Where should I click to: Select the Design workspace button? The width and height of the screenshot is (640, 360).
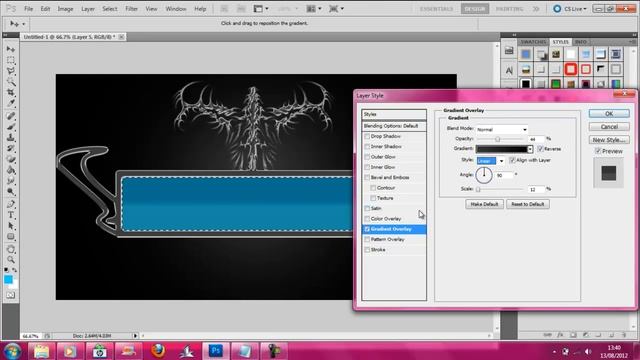coord(475,9)
